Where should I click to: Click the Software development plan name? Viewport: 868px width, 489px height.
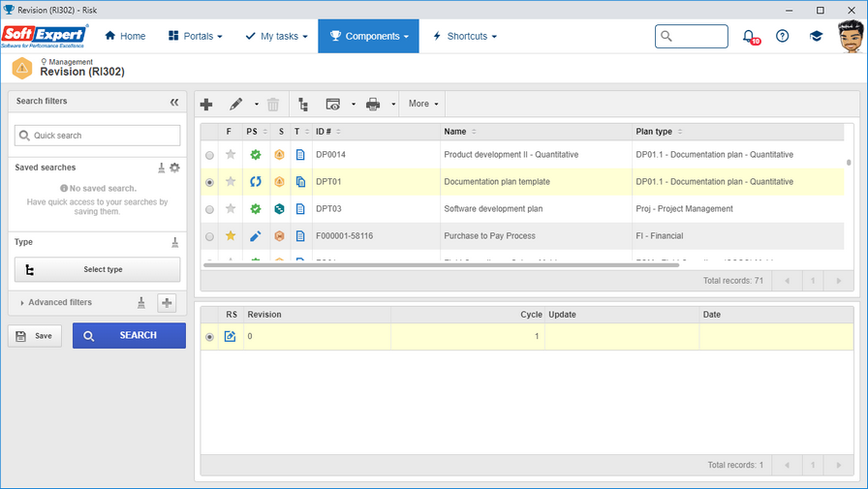tap(493, 208)
